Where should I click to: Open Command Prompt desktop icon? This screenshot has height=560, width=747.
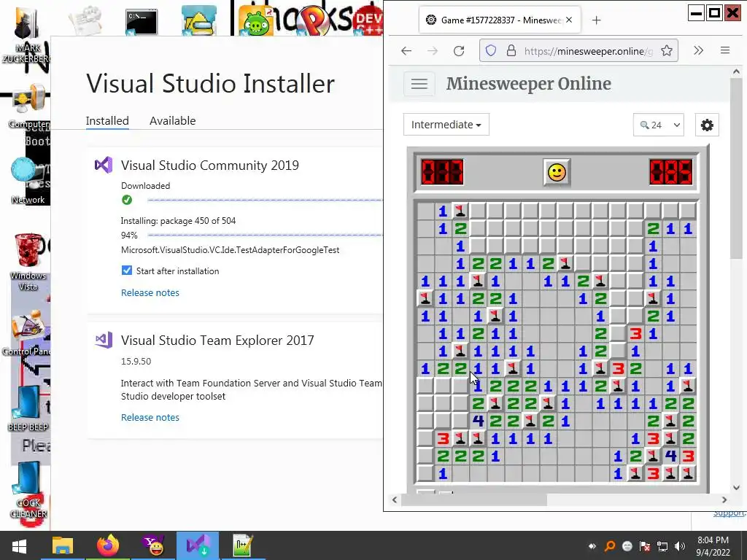point(142,22)
